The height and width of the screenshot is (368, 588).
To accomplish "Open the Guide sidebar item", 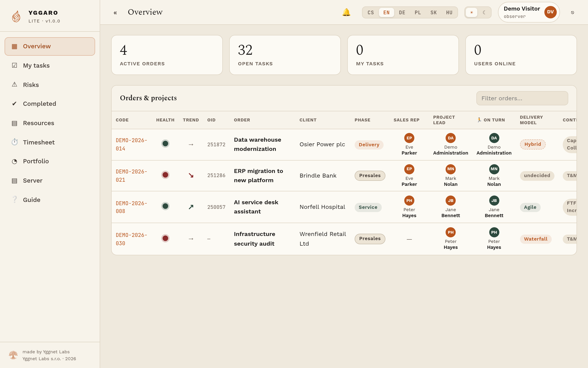I will pyautogui.click(x=50, y=200).
